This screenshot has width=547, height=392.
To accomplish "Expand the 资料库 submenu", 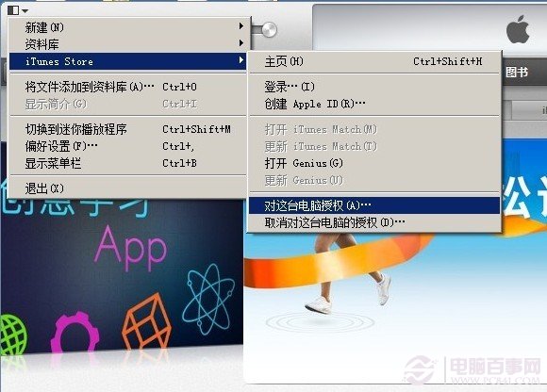I will click(127, 44).
